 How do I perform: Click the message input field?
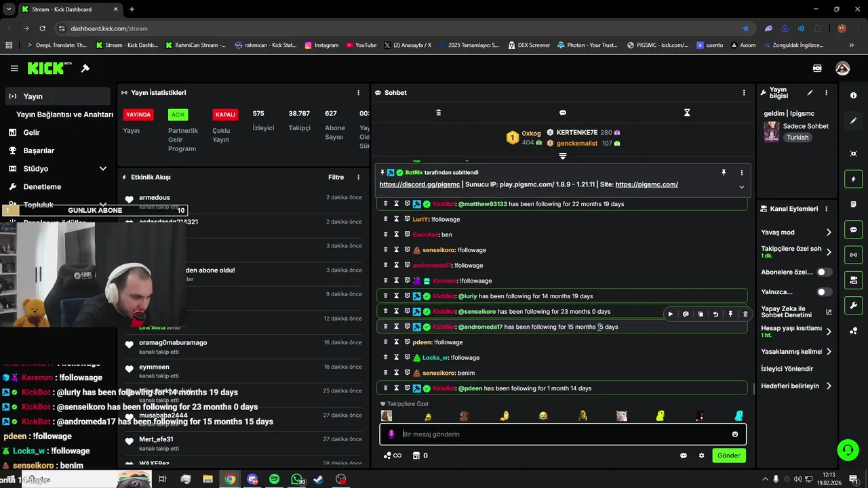(563, 434)
